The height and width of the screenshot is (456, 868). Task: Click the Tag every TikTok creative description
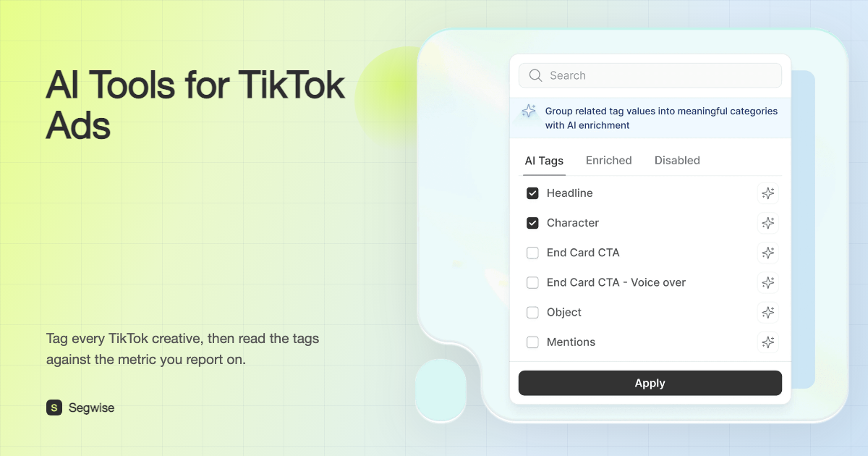[x=182, y=348]
